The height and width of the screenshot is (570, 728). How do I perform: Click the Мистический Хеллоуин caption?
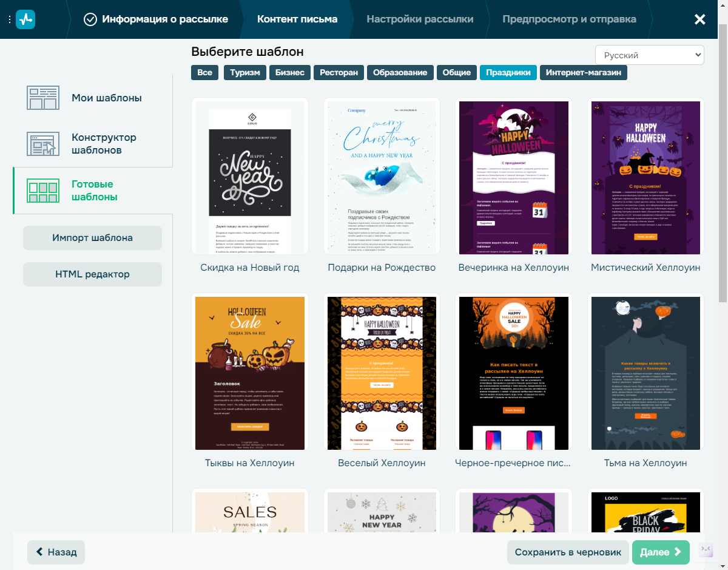click(645, 268)
